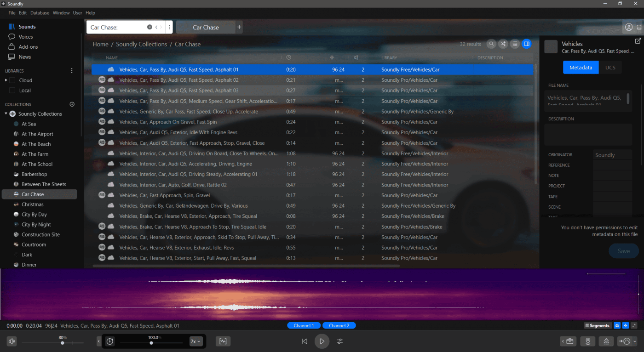
Task: Toggle the Channel 2 button
Action: click(339, 325)
